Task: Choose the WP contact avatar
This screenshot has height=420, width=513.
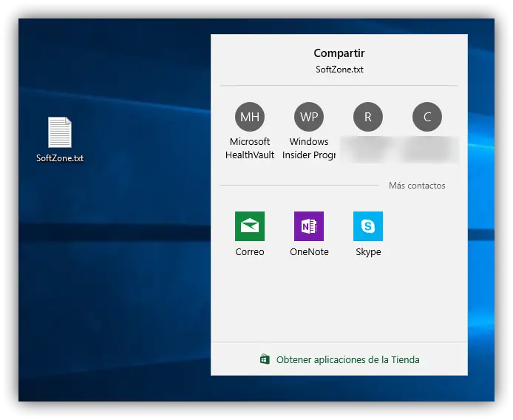Action: (x=309, y=117)
